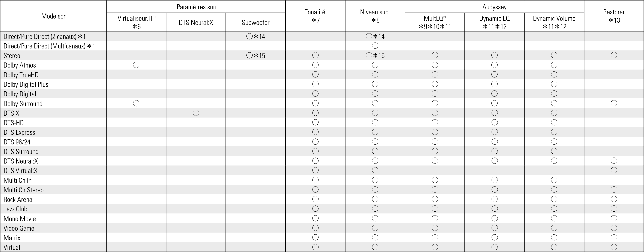Click the DTS 96/24 row label
644x252 pixels.
click(17, 142)
